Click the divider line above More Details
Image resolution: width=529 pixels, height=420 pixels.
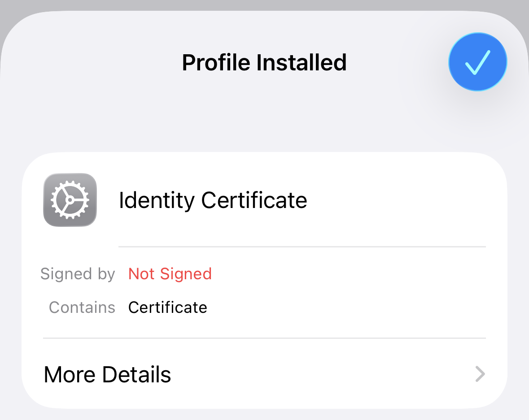[264, 338]
